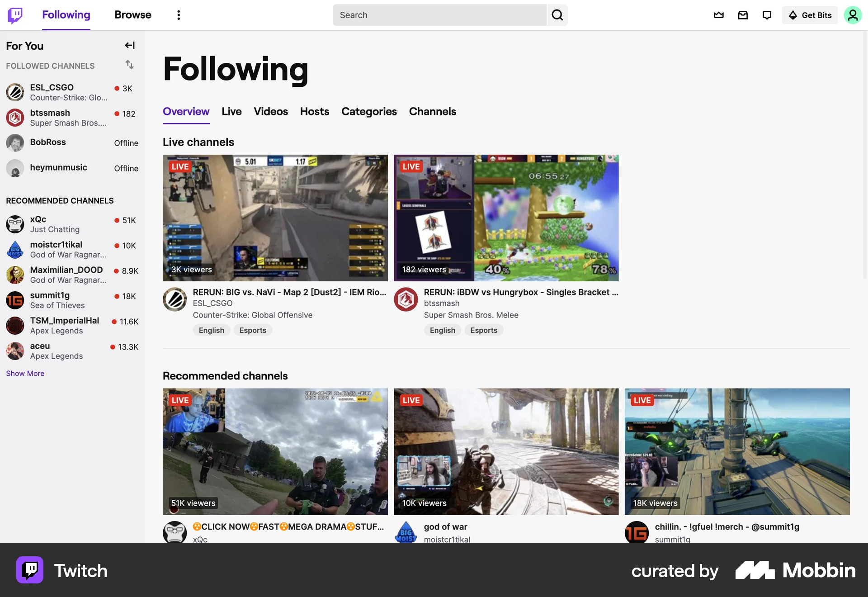
Task: Show More recommended channels
Action: 25,373
